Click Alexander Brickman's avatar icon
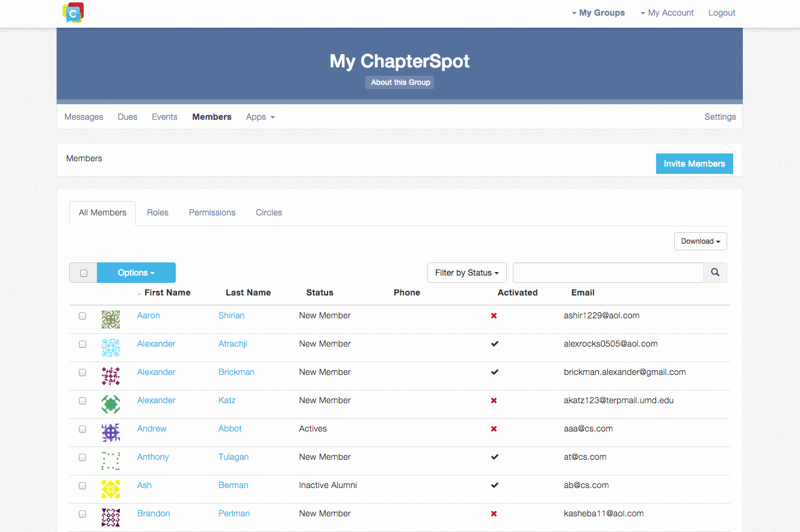 [111, 376]
